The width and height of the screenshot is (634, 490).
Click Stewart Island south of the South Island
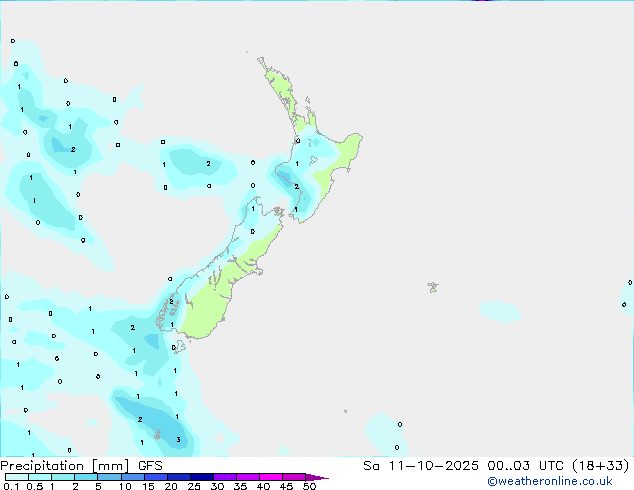(x=180, y=346)
